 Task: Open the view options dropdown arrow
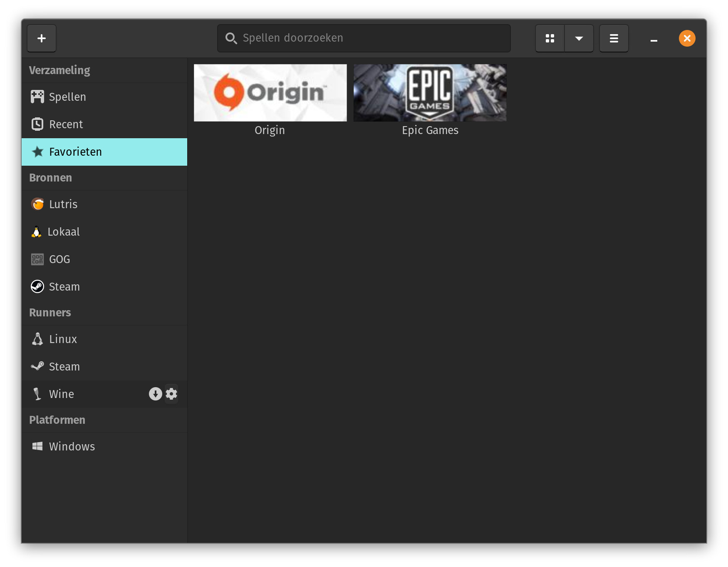click(x=579, y=38)
